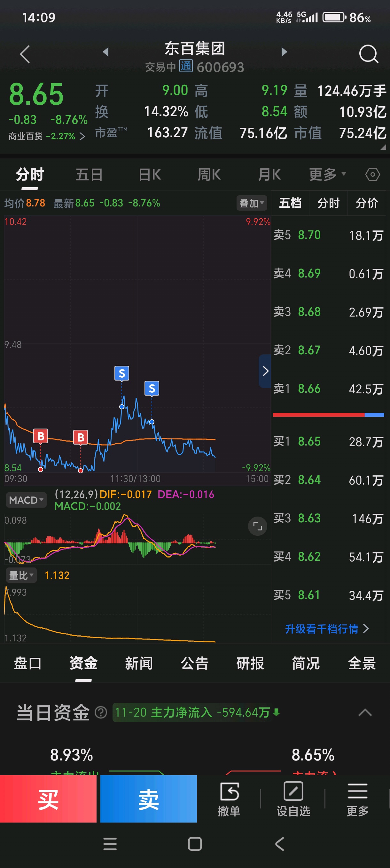Select the 分时 tab in order panel
390x868 pixels.
click(328, 203)
